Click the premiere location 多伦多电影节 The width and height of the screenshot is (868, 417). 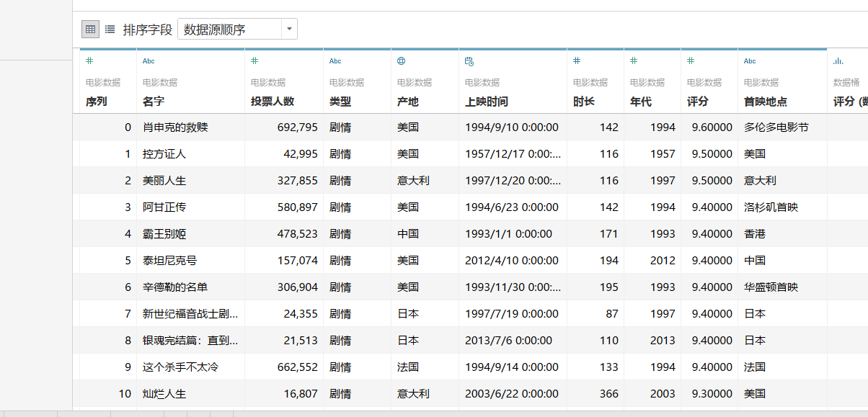pos(776,127)
